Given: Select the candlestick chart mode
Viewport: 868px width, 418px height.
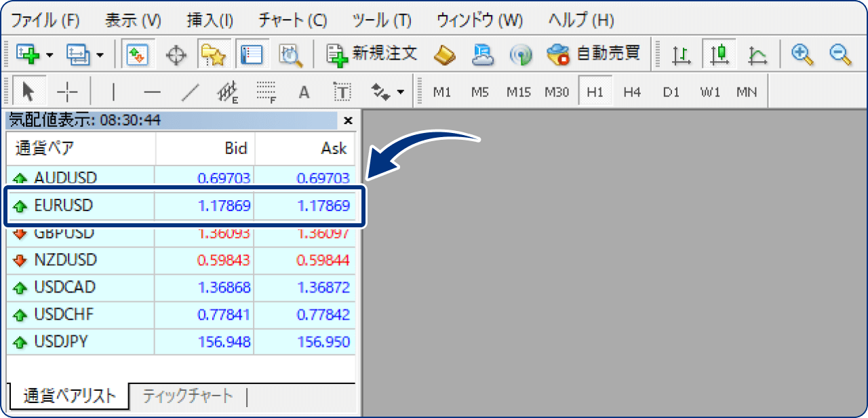Looking at the screenshot, I should [719, 54].
